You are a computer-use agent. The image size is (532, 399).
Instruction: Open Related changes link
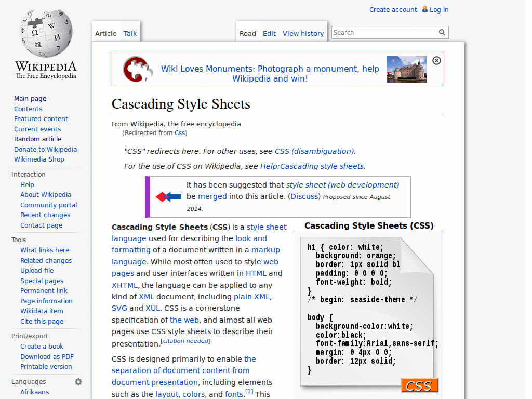tap(46, 261)
